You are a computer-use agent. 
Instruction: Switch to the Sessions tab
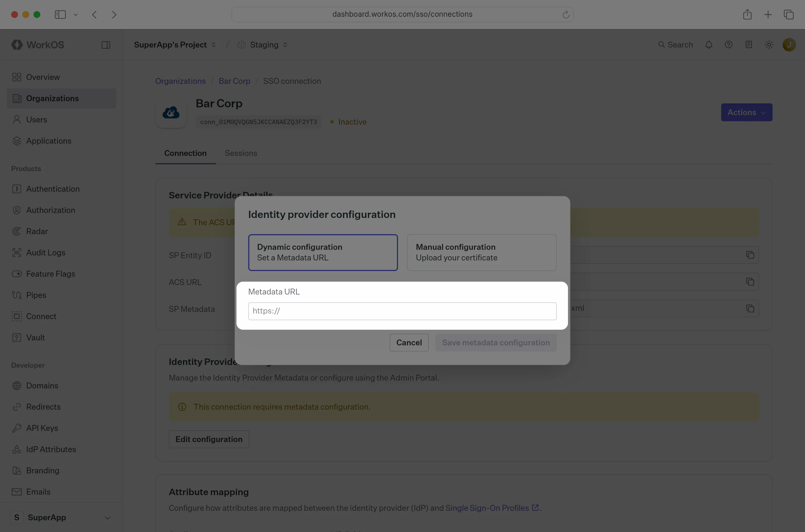pos(241,153)
